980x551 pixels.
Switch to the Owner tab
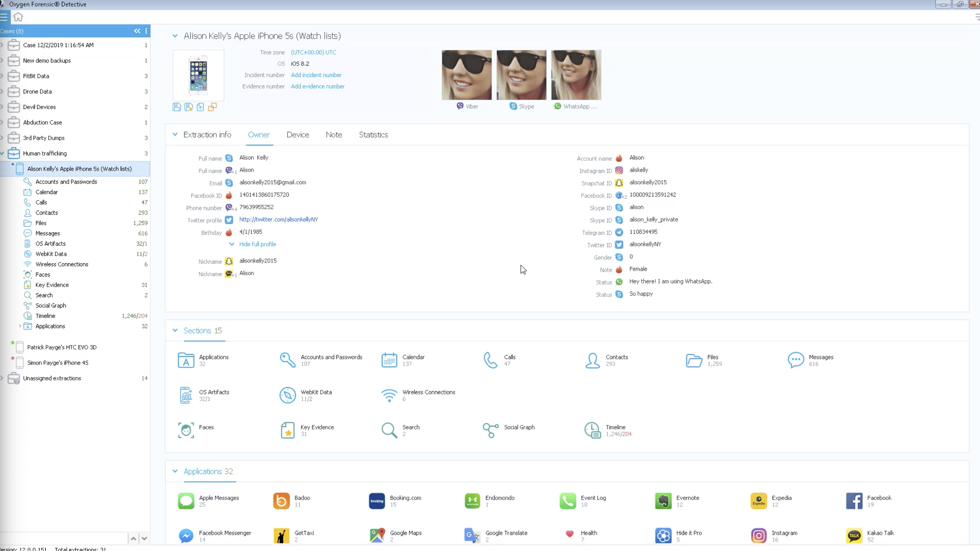click(x=259, y=134)
